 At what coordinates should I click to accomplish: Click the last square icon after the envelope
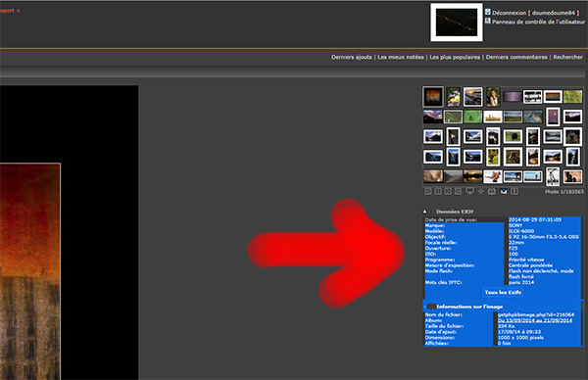514,191
